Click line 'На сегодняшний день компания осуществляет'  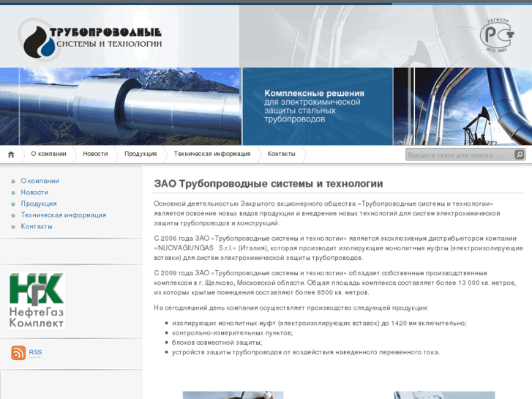click(x=291, y=308)
